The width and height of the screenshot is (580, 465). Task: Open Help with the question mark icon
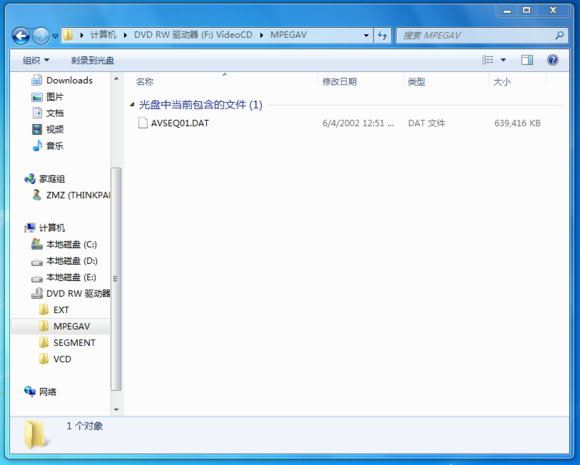(x=553, y=60)
